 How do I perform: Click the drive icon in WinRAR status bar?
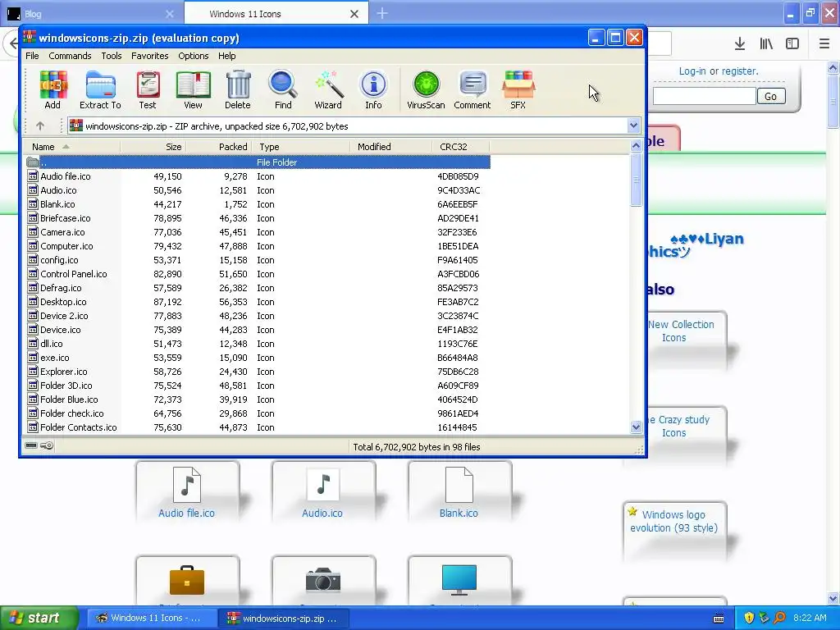(x=31, y=445)
